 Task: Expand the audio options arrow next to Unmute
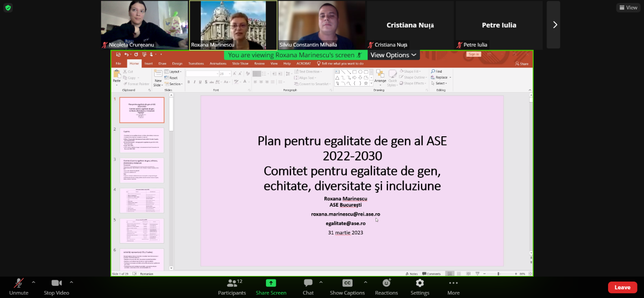[x=33, y=282]
